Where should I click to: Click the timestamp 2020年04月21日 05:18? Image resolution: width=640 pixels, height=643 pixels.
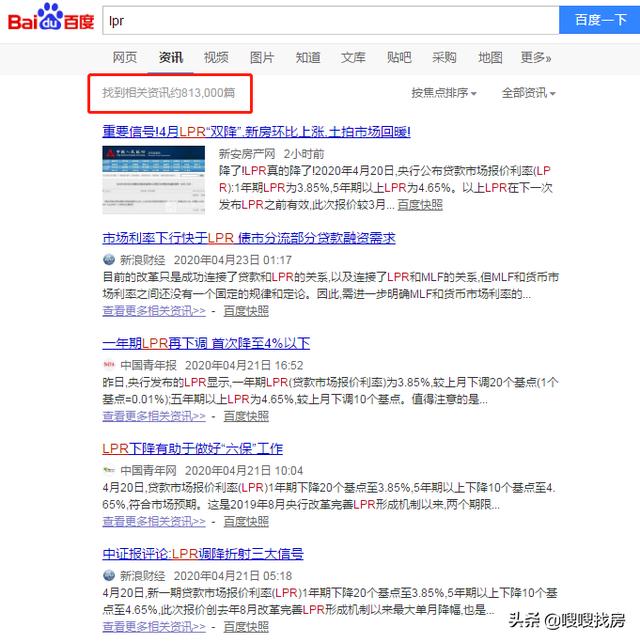pos(233,576)
